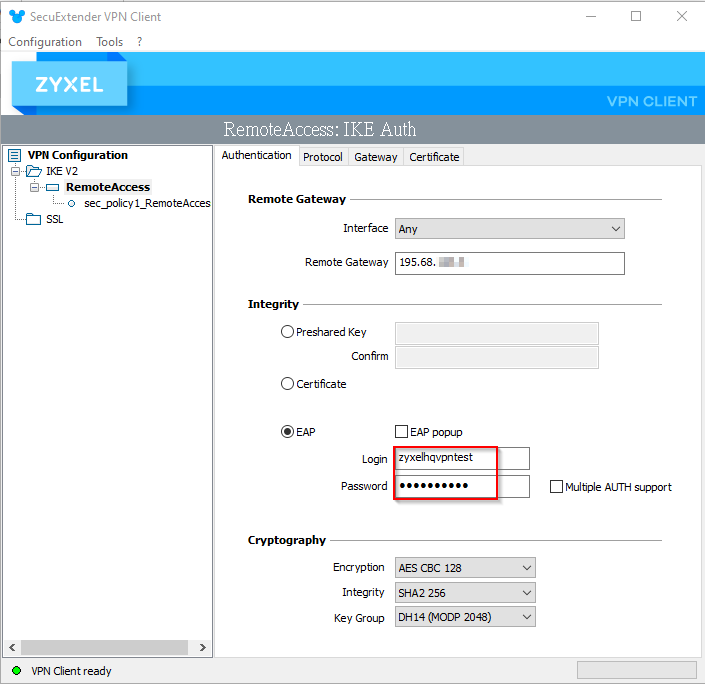Click the status bar progress box
Viewport: 705px width, 684px height.
[637, 670]
